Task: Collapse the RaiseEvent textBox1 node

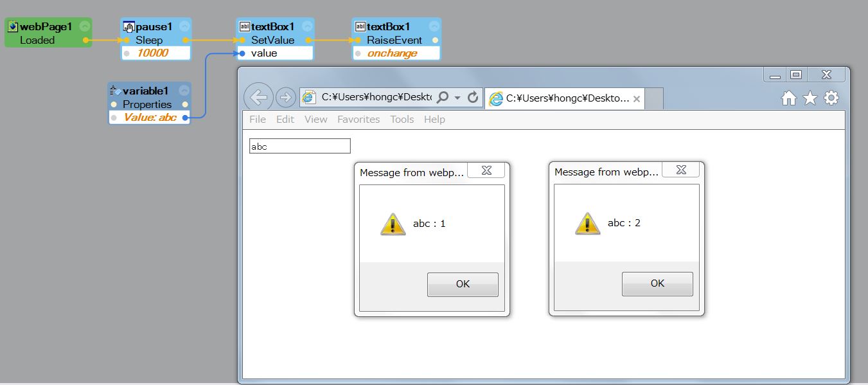Action: [434, 26]
